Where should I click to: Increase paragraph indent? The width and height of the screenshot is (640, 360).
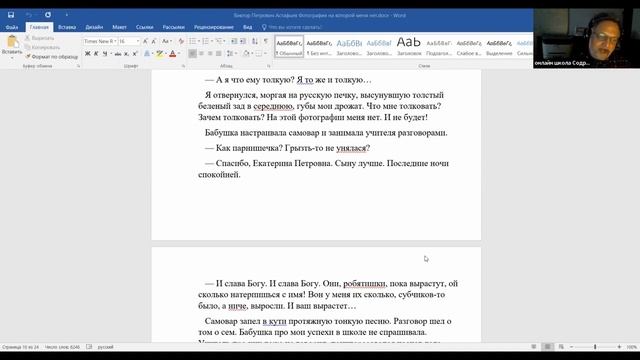tap(243, 41)
